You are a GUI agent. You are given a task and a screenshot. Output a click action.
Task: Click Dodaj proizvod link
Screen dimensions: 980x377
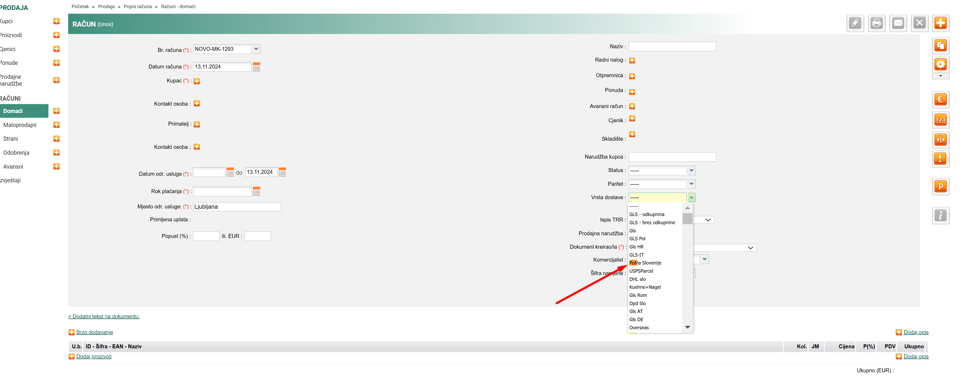click(94, 356)
